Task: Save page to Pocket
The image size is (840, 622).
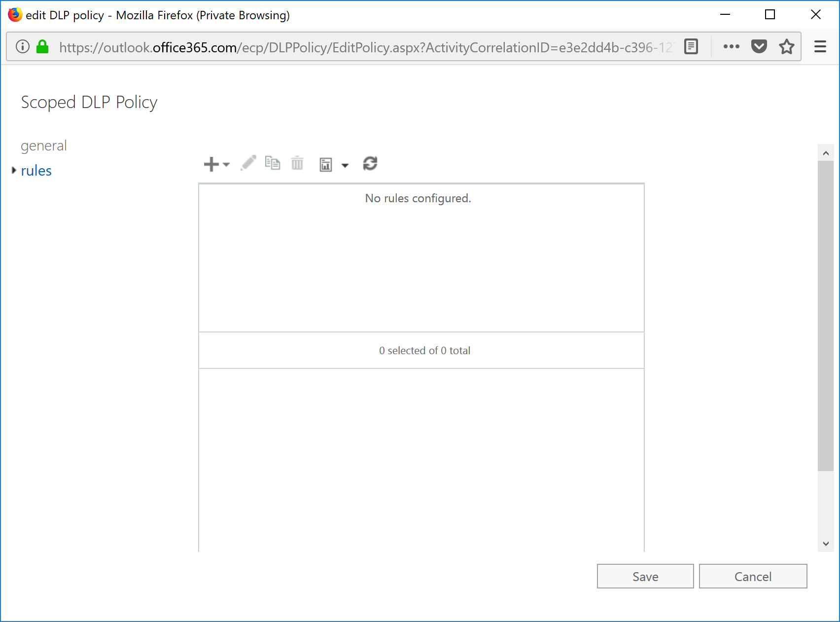Action: pyautogui.click(x=759, y=47)
